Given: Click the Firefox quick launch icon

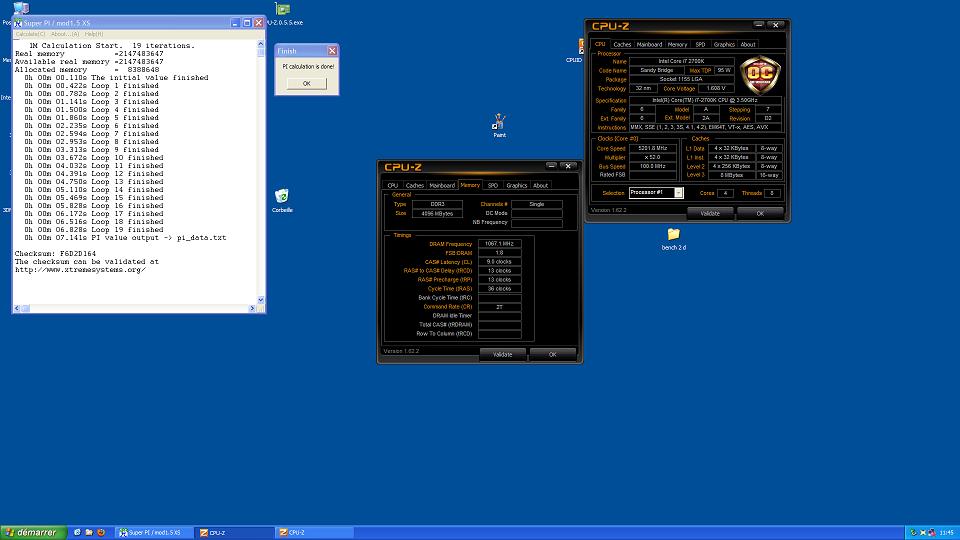Looking at the screenshot, I should point(101,533).
